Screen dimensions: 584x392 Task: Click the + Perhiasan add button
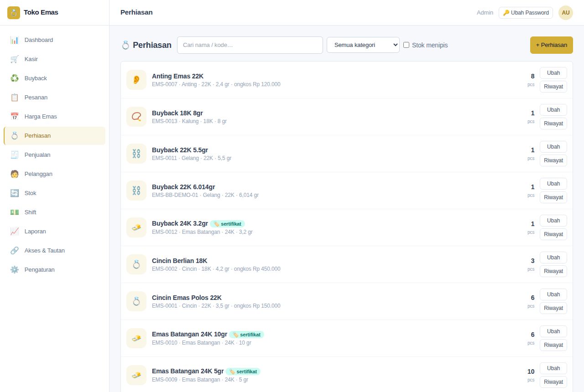[552, 45]
